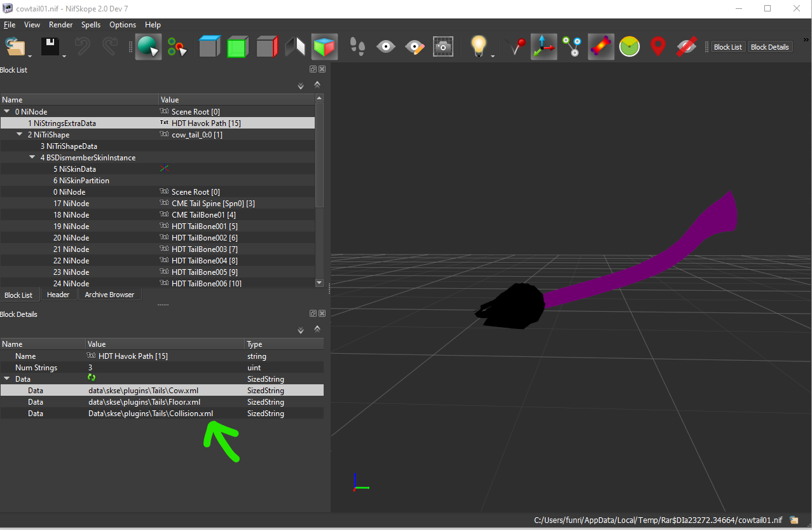Select the 3 NiTriShapeData row
Screen dimensions: 812x530
coord(157,146)
